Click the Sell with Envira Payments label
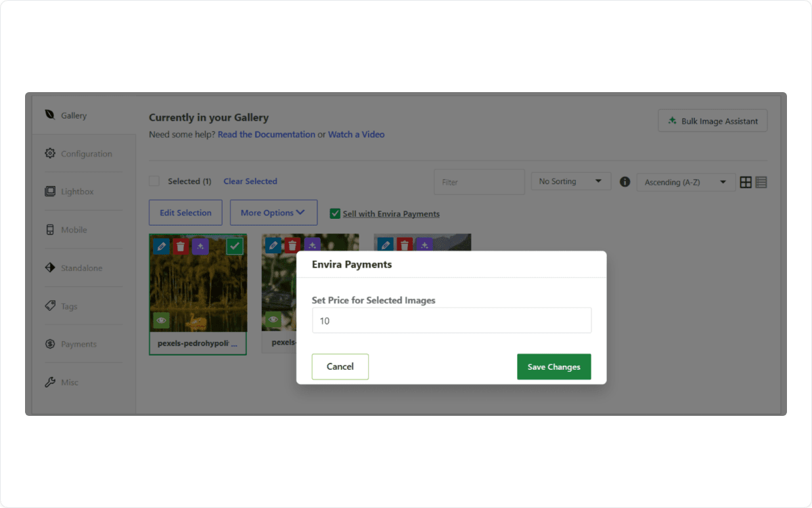 click(x=391, y=214)
